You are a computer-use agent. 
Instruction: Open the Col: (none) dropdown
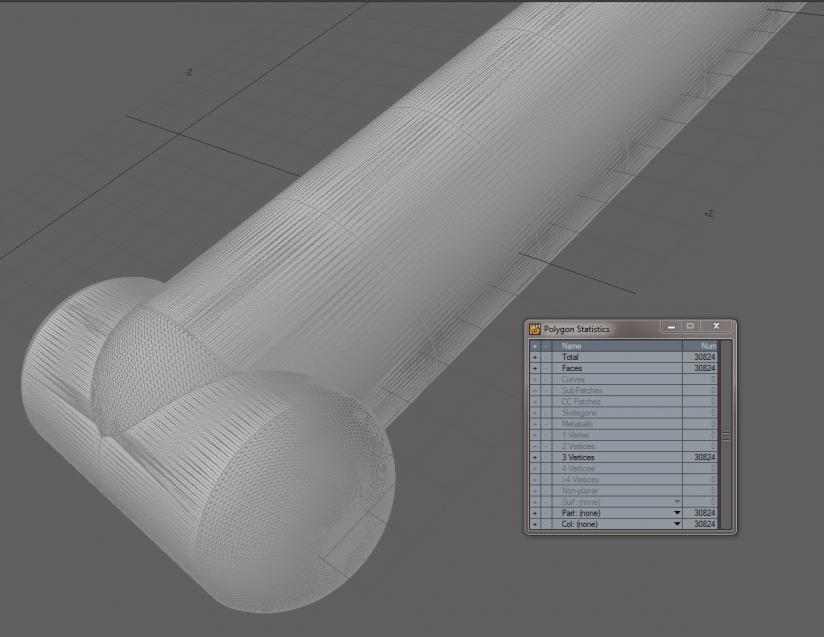pyautogui.click(x=676, y=524)
